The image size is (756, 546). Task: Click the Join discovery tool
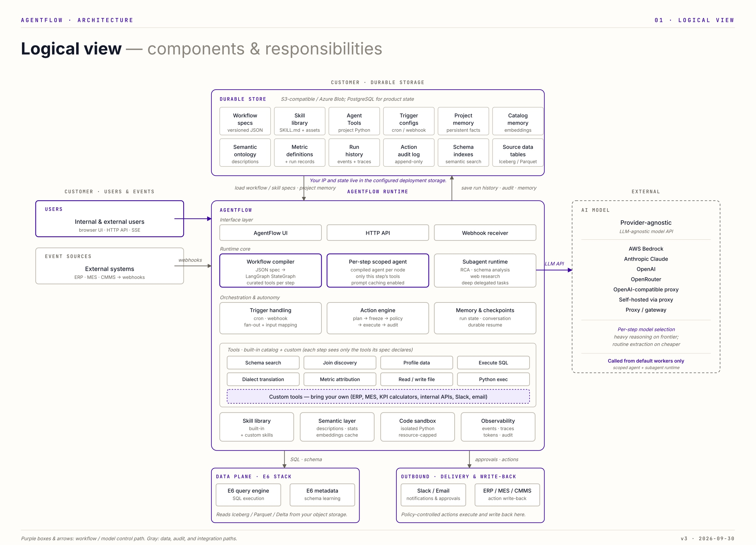(340, 362)
